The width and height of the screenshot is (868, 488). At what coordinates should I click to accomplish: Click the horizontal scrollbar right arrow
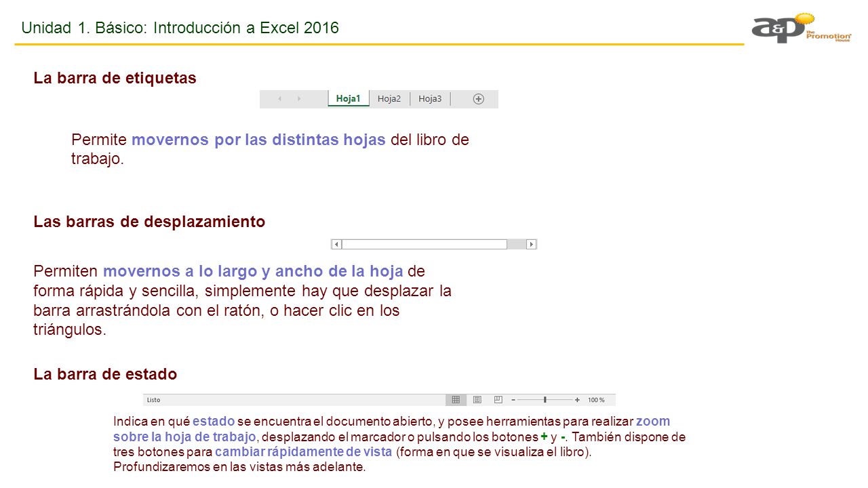[x=532, y=244]
